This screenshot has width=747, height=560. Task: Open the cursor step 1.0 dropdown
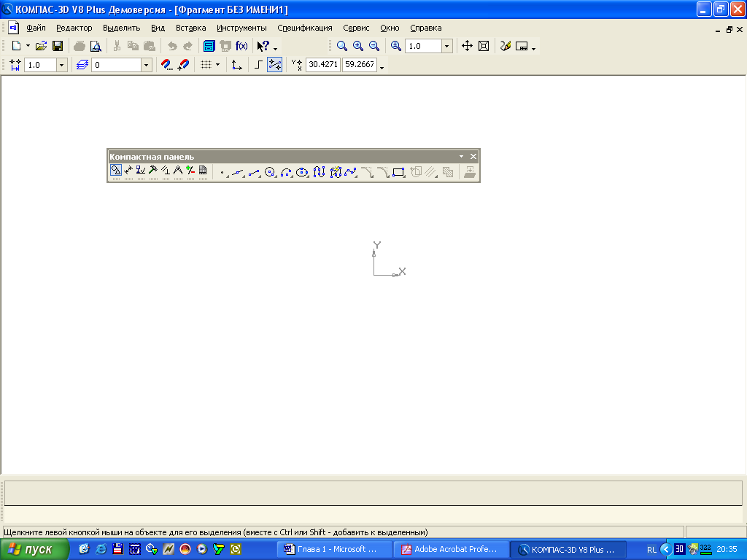62,65
